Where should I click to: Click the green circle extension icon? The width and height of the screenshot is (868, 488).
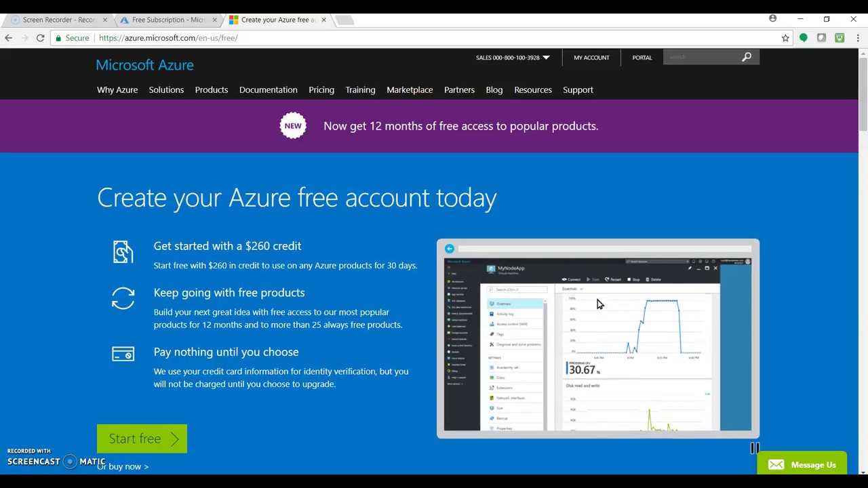tap(804, 38)
